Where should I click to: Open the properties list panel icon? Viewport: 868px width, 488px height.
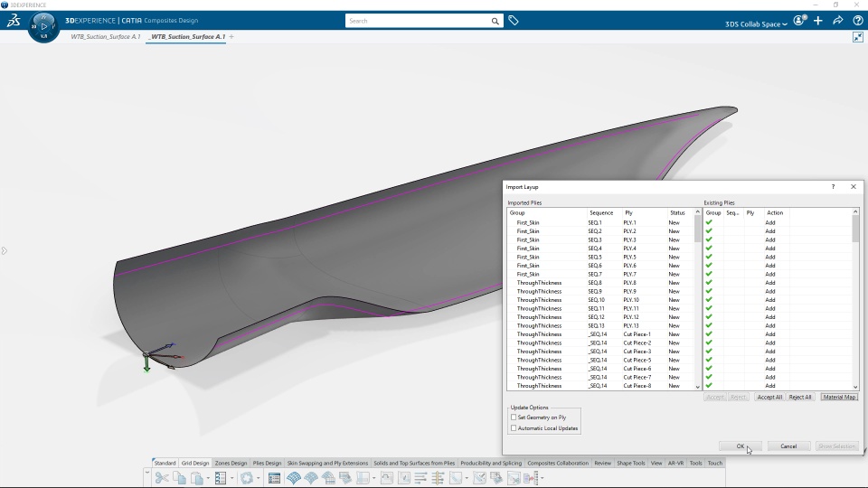274,478
